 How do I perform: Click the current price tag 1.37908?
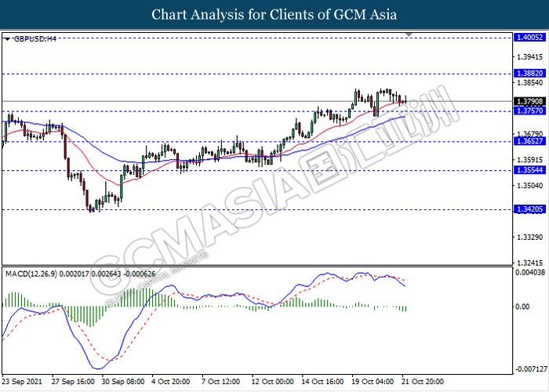529,101
